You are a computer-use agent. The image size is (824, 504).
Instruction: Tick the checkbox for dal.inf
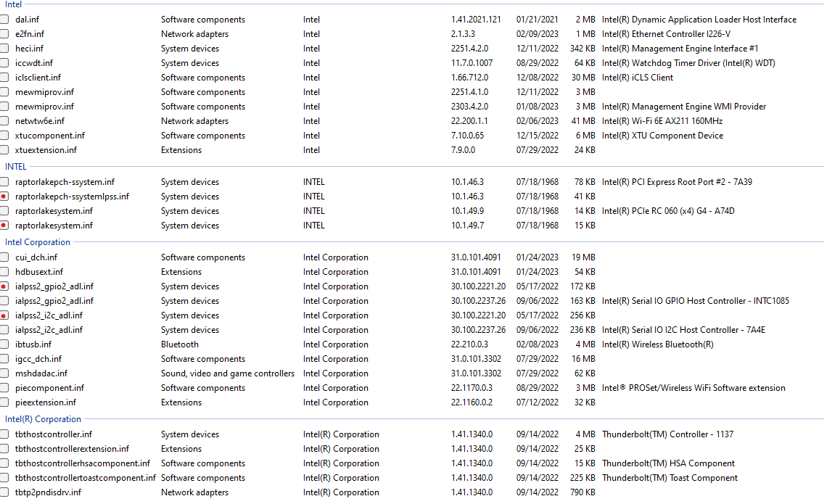click(4, 20)
